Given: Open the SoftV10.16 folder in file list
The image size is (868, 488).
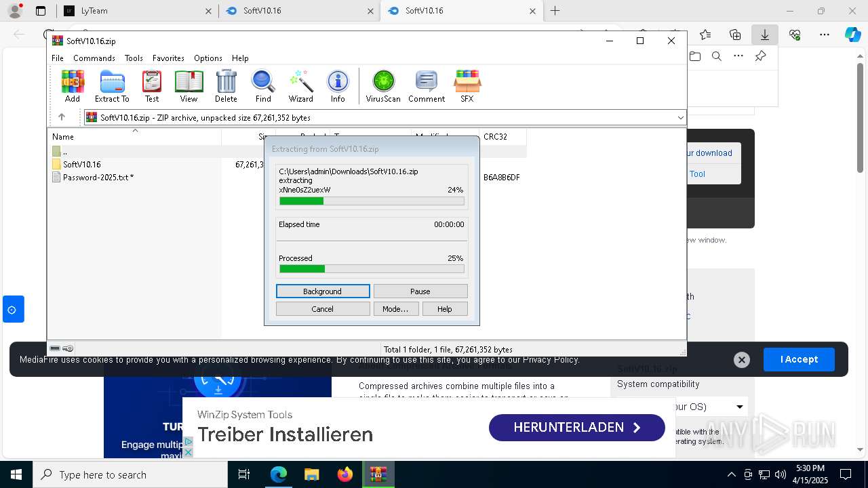Looking at the screenshot, I should 81,164.
